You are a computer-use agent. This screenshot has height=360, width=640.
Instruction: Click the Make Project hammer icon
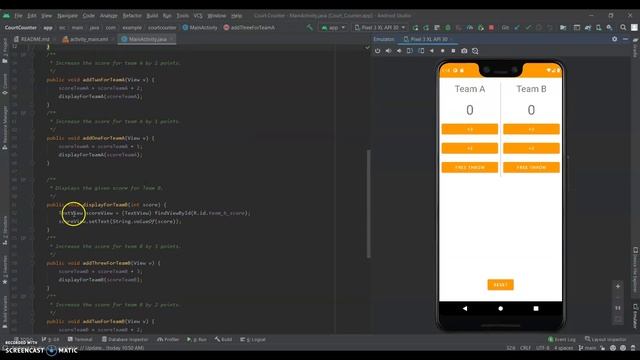(310, 28)
